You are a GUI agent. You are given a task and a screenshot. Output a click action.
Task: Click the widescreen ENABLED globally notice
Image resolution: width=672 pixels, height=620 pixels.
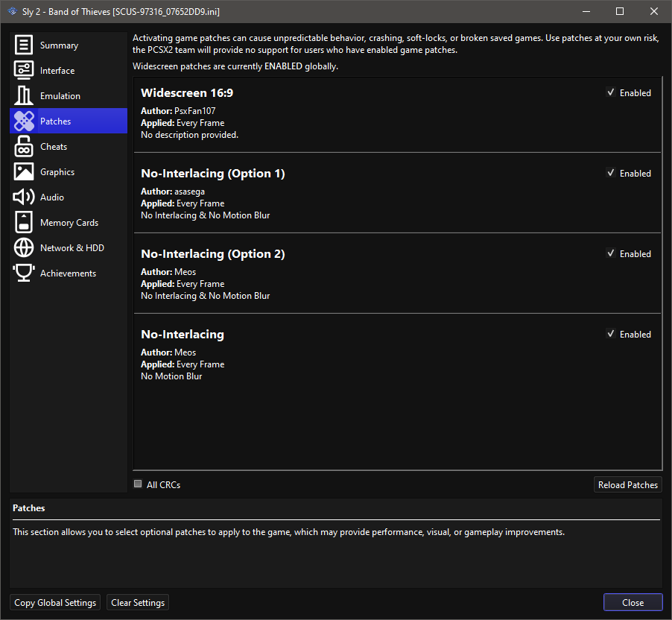[235, 66]
